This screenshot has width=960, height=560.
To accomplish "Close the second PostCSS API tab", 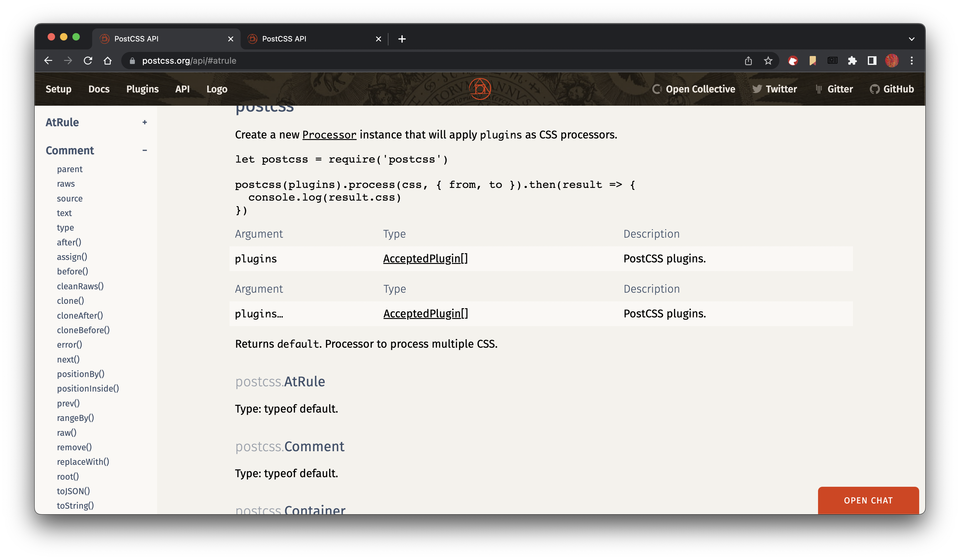I will click(378, 39).
